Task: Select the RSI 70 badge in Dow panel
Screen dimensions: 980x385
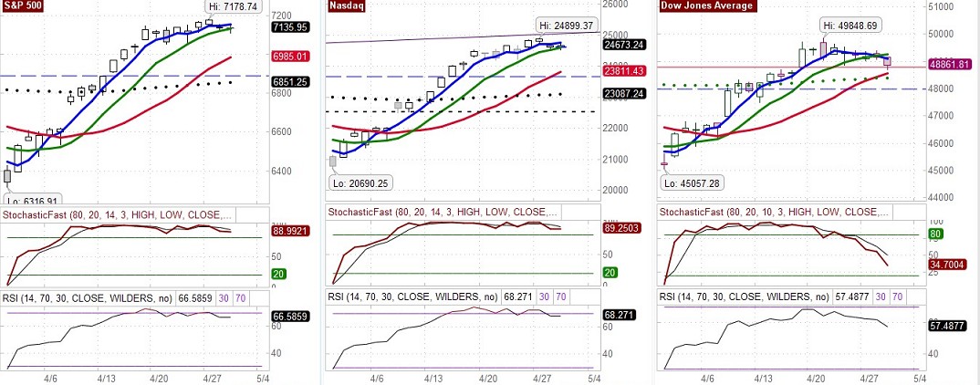Action: [897, 297]
